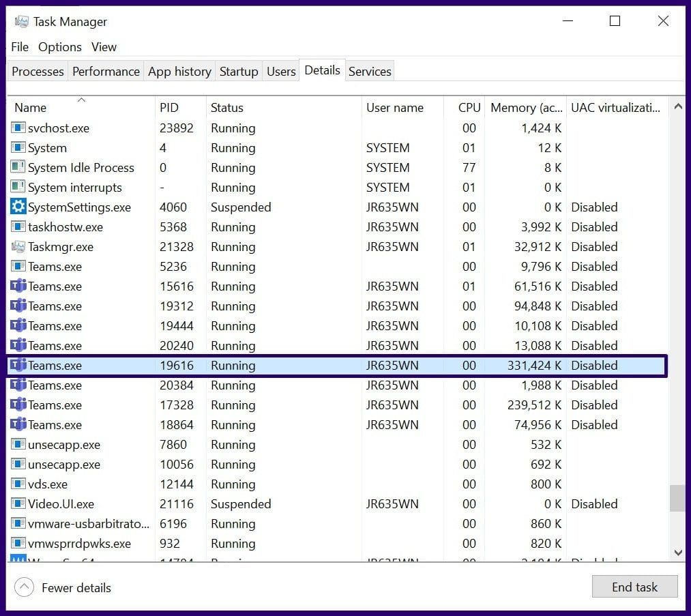691x616 pixels.
Task: Sort by the User name column header
Action: (402, 108)
